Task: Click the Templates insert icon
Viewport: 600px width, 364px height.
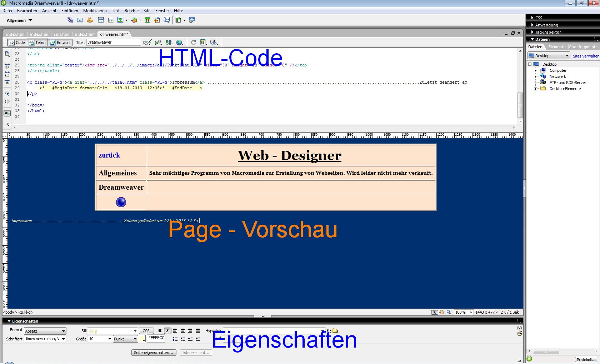Action: [x=178, y=20]
